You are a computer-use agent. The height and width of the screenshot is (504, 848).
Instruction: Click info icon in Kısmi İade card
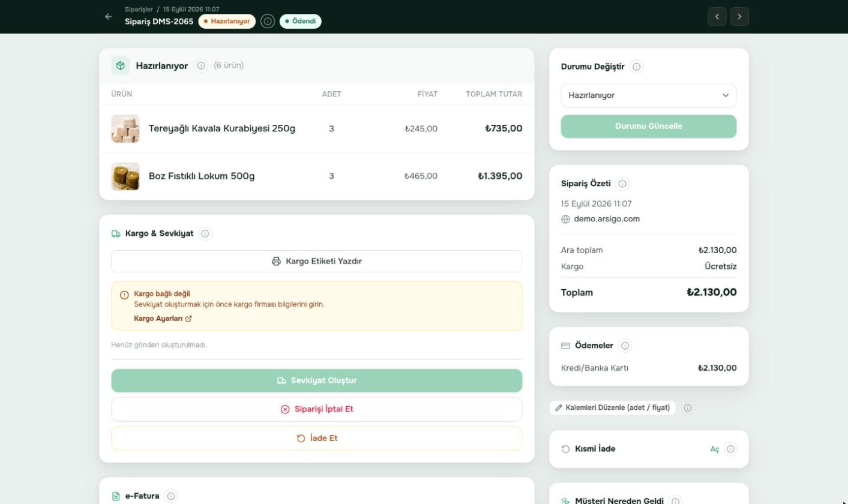(x=730, y=449)
